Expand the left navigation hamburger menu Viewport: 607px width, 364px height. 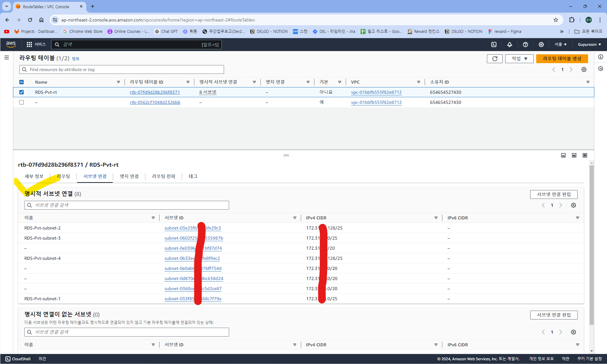tap(7, 57)
